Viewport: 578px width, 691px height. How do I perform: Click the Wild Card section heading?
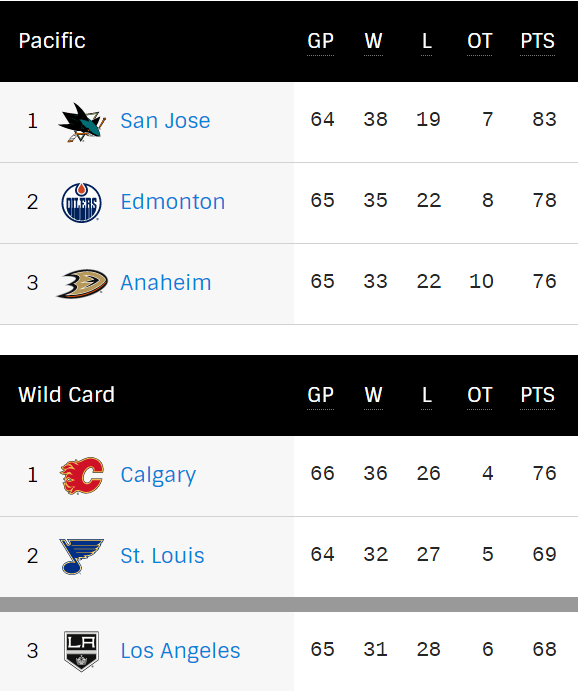66,395
